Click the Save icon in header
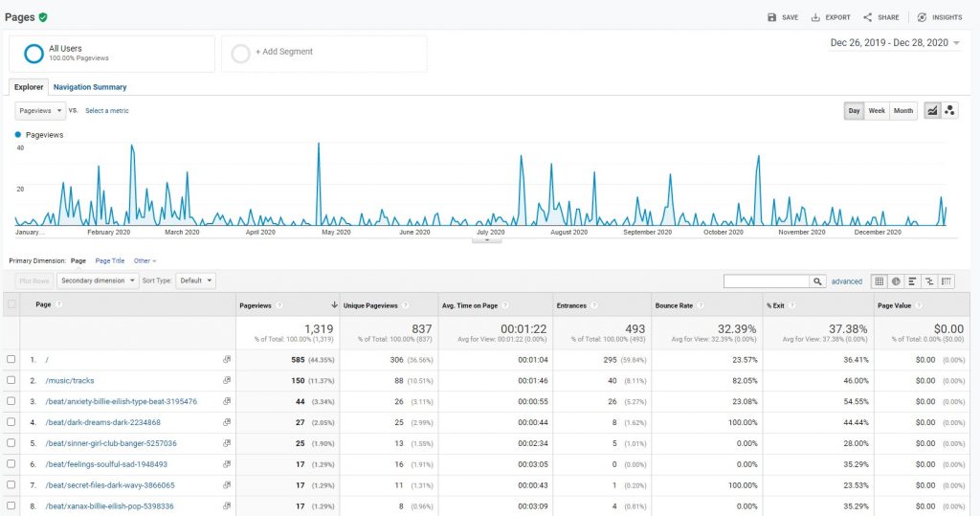This screenshot has height=516, width=980. point(772,17)
